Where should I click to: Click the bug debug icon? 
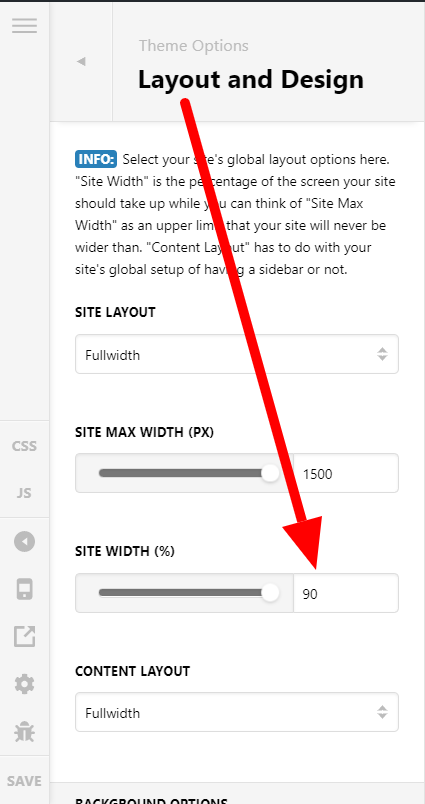(25, 732)
